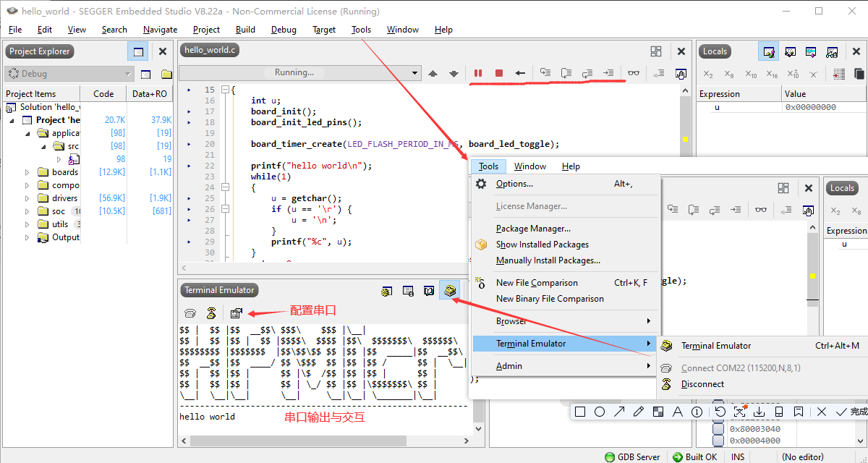Click the fourth icon in Locals header
This screenshot has height=463, width=868.
click(833, 51)
